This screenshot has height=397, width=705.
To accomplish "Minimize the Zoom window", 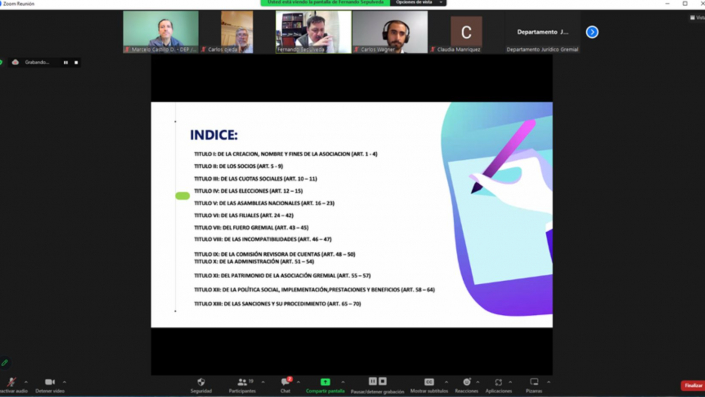I will pos(667,3).
